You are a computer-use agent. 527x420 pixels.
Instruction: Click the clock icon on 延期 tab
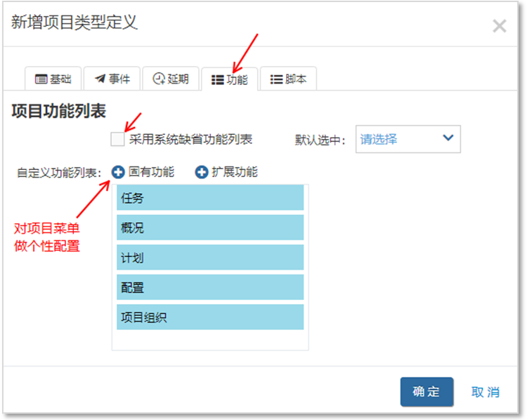coord(159,79)
